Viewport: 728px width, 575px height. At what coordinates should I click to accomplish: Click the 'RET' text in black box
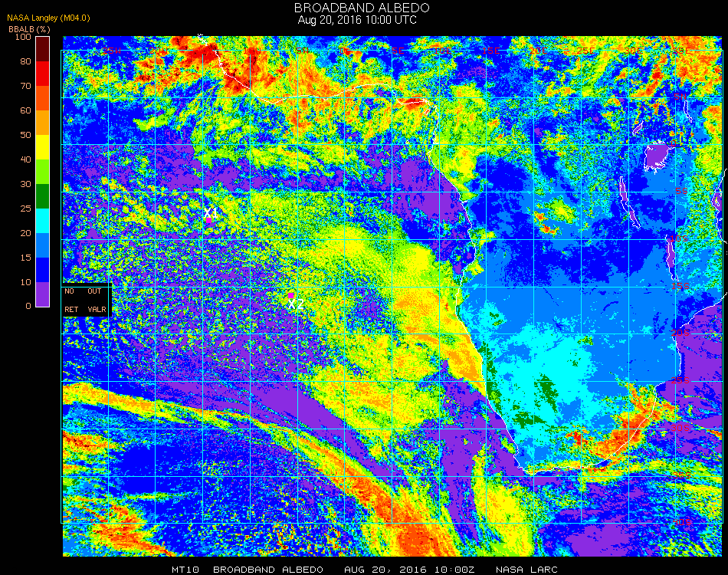pyautogui.click(x=71, y=309)
